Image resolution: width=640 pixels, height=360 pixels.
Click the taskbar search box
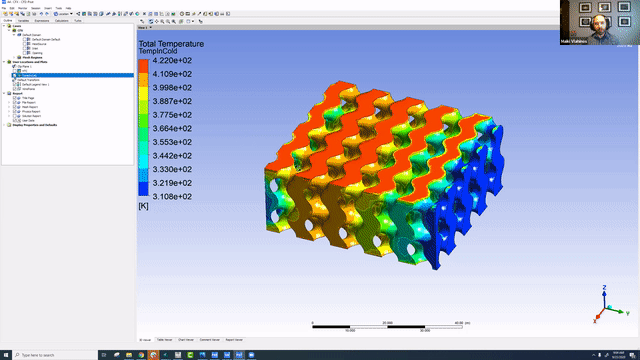tap(55, 355)
